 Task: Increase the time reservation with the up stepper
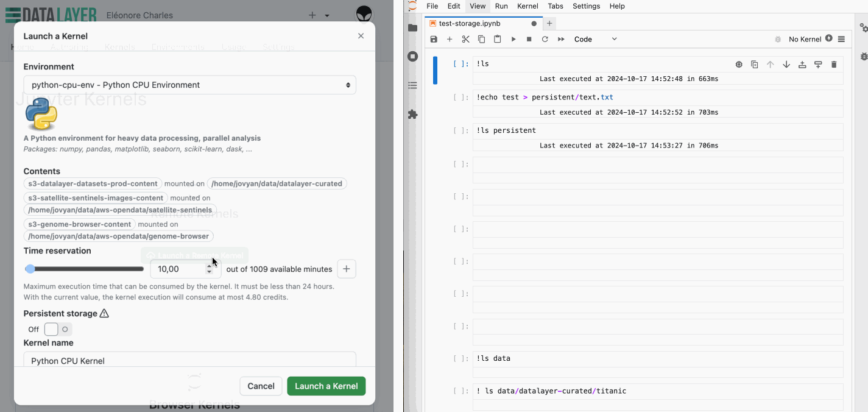(x=209, y=265)
